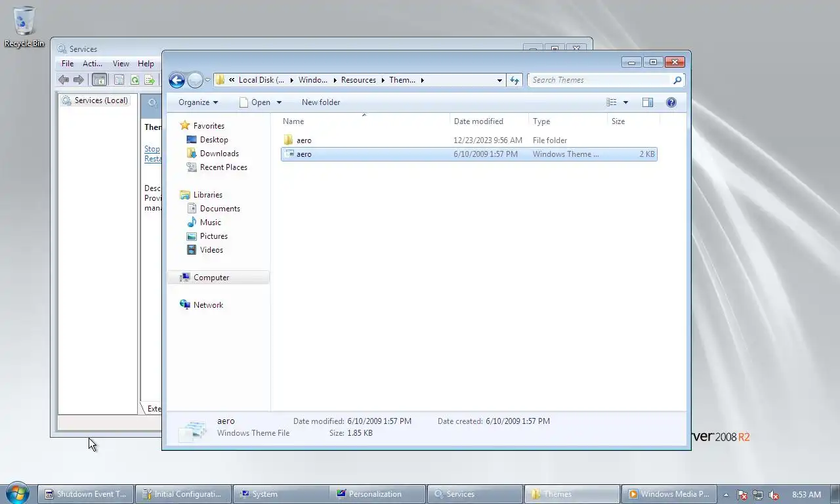Switch to System taskbar item
This screenshot has height=504, width=840.
[x=281, y=494]
